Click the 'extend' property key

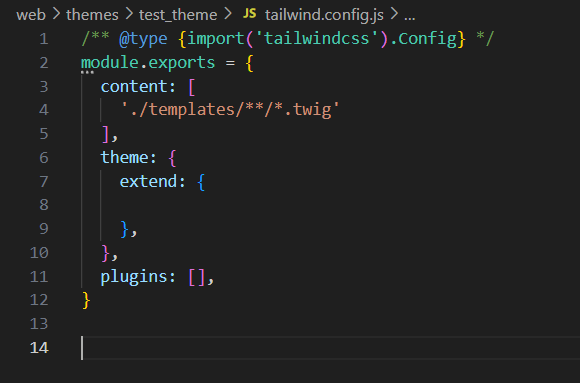[148, 181]
